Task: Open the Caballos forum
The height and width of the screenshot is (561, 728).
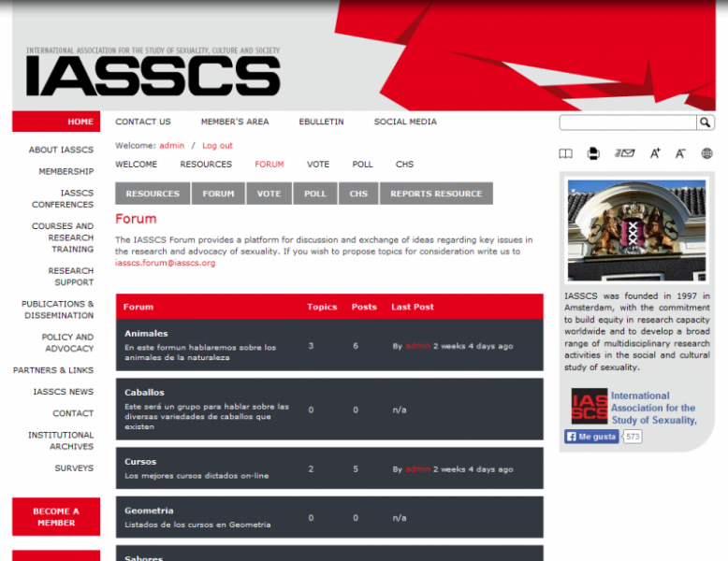Action: (x=144, y=393)
